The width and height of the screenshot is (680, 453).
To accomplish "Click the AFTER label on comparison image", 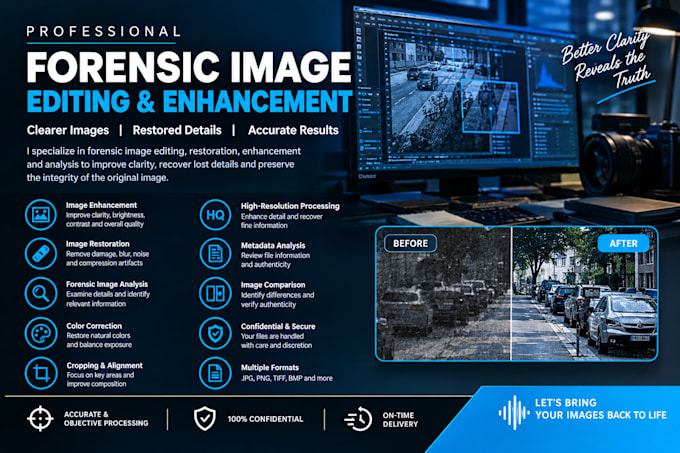I will pyautogui.click(x=623, y=243).
